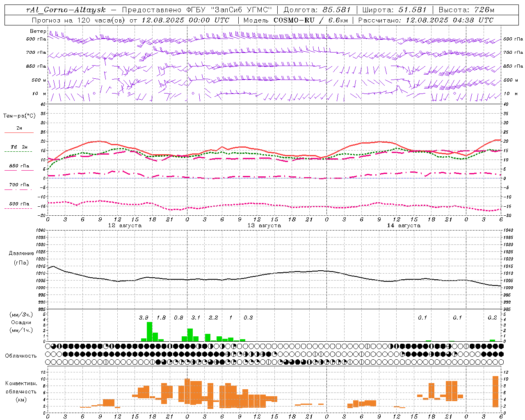
Task: Click the "10 м" wind level label on left
Action: point(40,94)
